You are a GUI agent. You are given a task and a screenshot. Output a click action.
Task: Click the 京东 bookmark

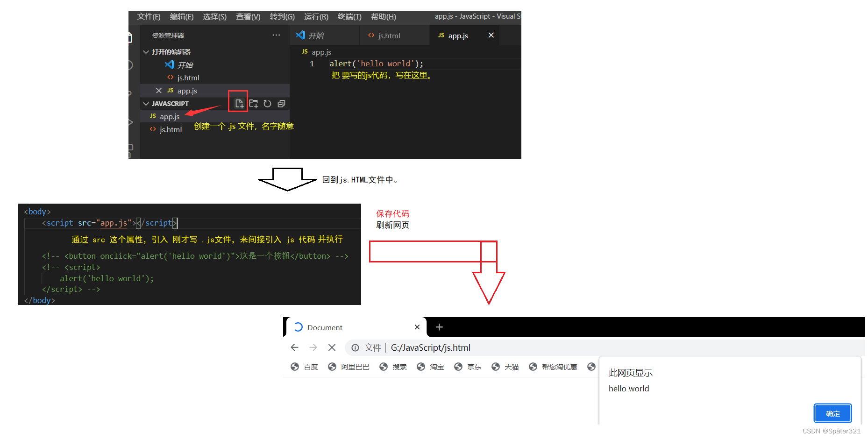[x=468, y=367]
